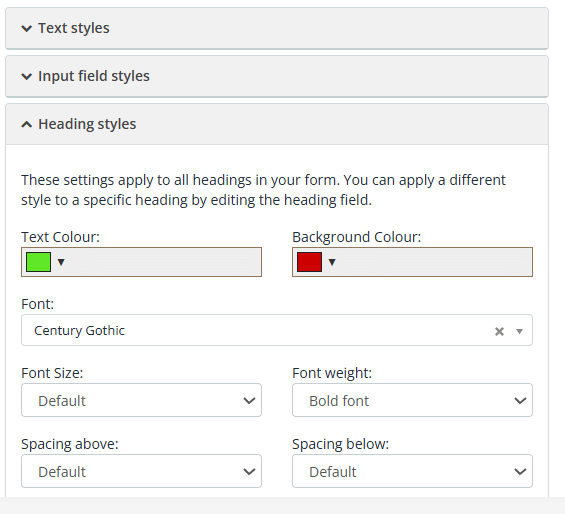Open the green Text Colour swatch

point(38,262)
